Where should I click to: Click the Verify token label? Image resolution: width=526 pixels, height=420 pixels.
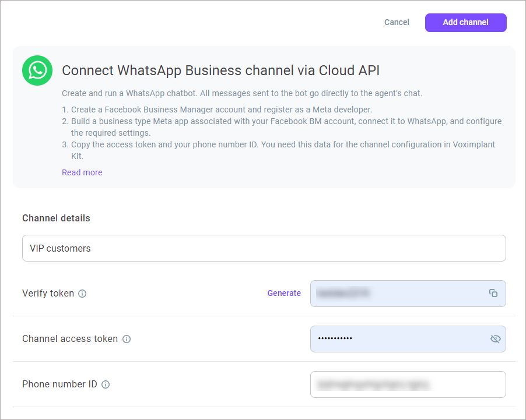click(x=48, y=293)
